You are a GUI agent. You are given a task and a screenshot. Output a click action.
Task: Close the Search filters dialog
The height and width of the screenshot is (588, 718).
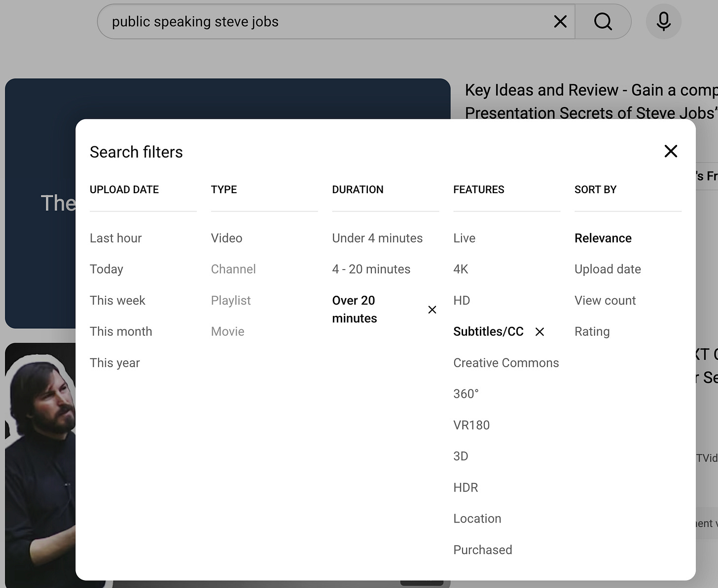[x=671, y=151]
